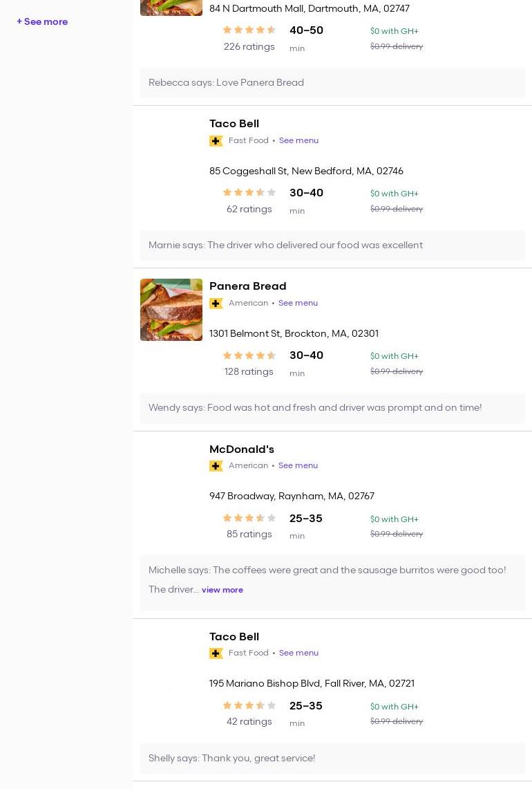Click star rating above 128 ratings
Screen dimensions: 532x789
pos(249,355)
